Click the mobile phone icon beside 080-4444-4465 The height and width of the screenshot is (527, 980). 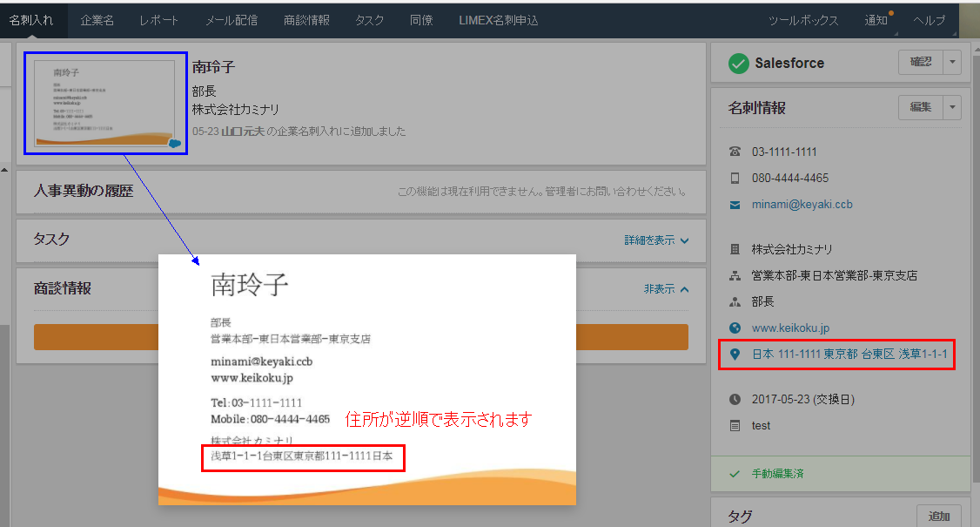[x=735, y=178]
